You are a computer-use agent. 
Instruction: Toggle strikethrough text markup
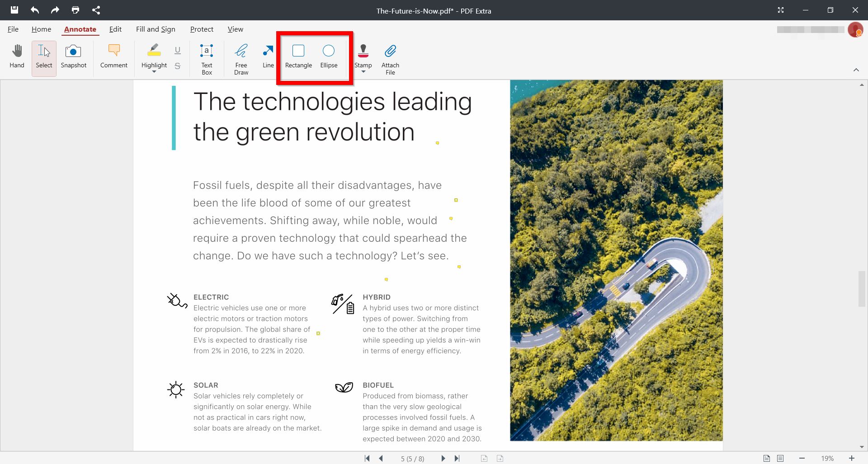pyautogui.click(x=177, y=65)
